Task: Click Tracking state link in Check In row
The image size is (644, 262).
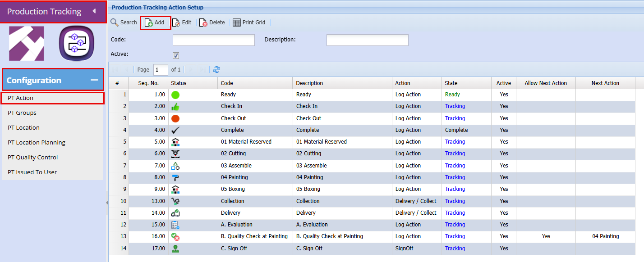Action: pyautogui.click(x=455, y=106)
